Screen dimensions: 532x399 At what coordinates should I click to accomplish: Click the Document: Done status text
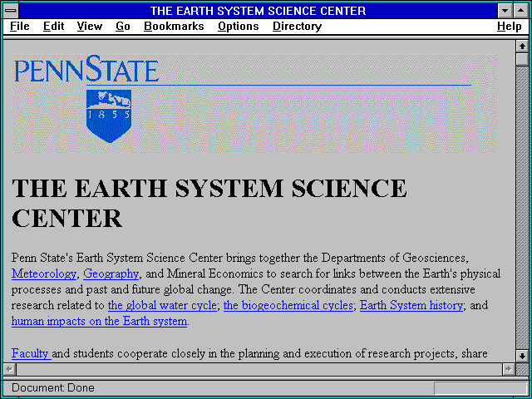pyautogui.click(x=53, y=388)
